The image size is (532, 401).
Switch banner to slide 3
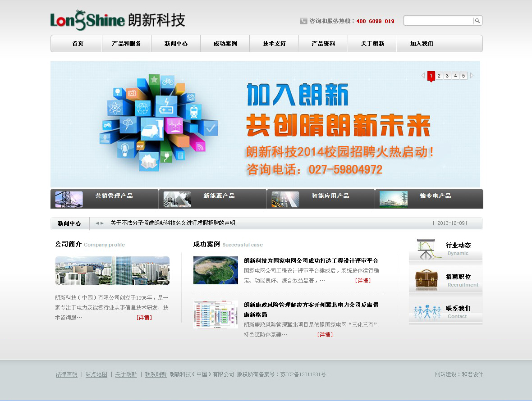(x=447, y=76)
